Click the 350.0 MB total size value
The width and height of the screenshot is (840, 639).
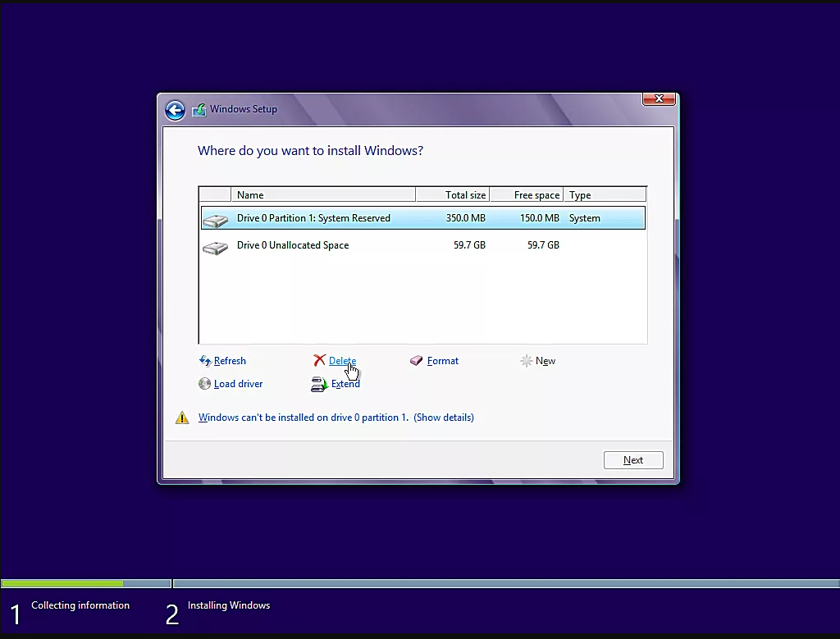[x=466, y=218]
